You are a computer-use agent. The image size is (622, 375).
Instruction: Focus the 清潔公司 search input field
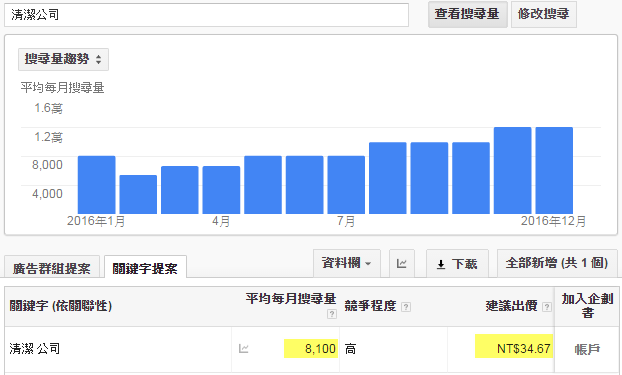point(206,15)
